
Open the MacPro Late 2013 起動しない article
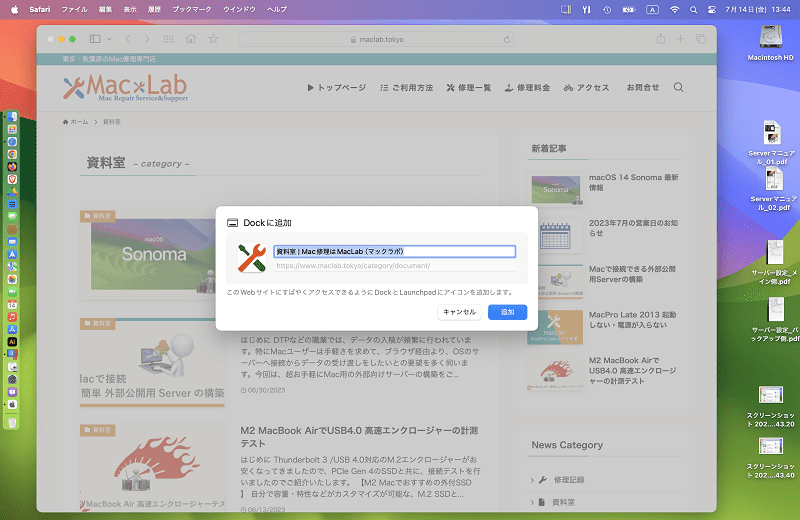click(633, 319)
